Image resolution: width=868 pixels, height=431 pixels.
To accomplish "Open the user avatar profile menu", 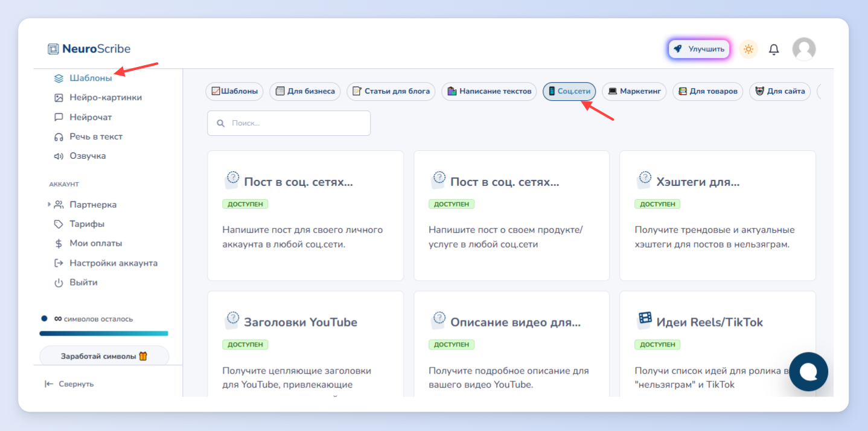I will (x=803, y=49).
